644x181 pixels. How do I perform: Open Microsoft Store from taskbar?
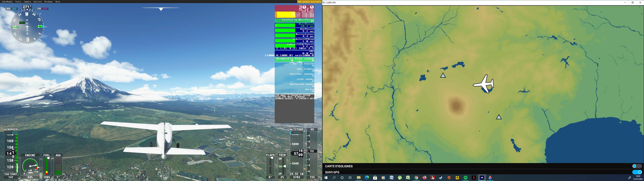coord(375,178)
